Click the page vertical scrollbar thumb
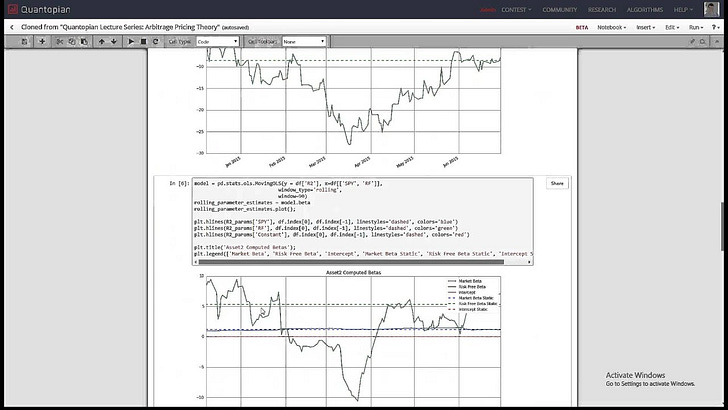This screenshot has width=728, height=410. 722,226
